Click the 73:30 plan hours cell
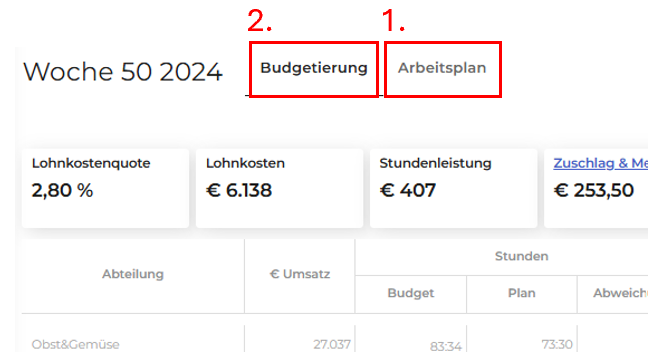The height and width of the screenshot is (360, 655). tap(557, 345)
